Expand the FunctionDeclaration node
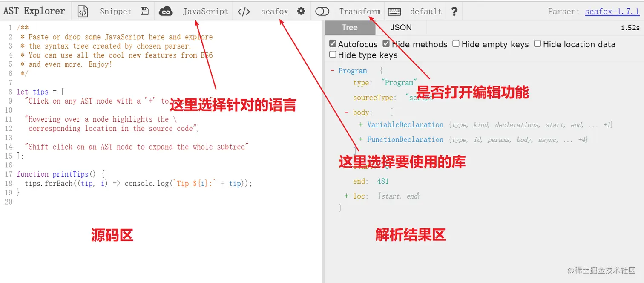644x283 pixels. (x=361, y=140)
